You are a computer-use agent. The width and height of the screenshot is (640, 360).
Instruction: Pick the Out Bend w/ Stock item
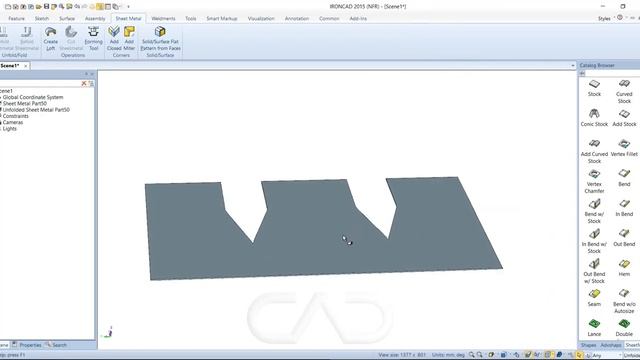tap(594, 271)
